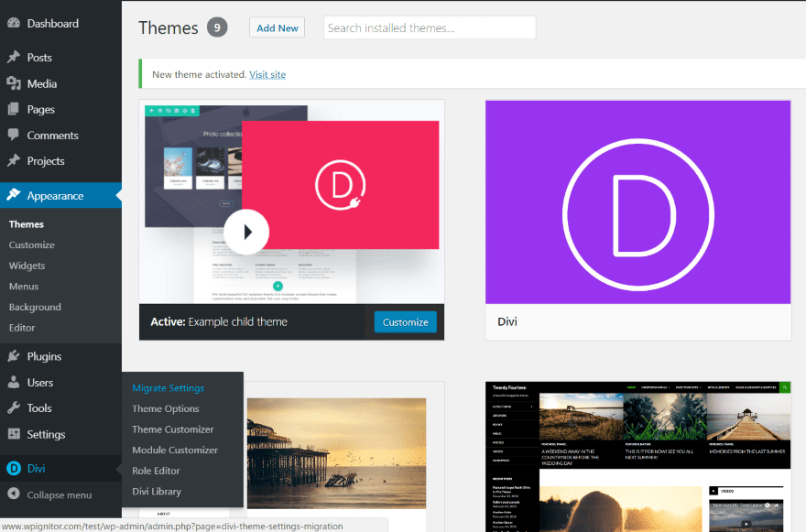
Task: Go to Menus under Appearance
Action: 24,287
